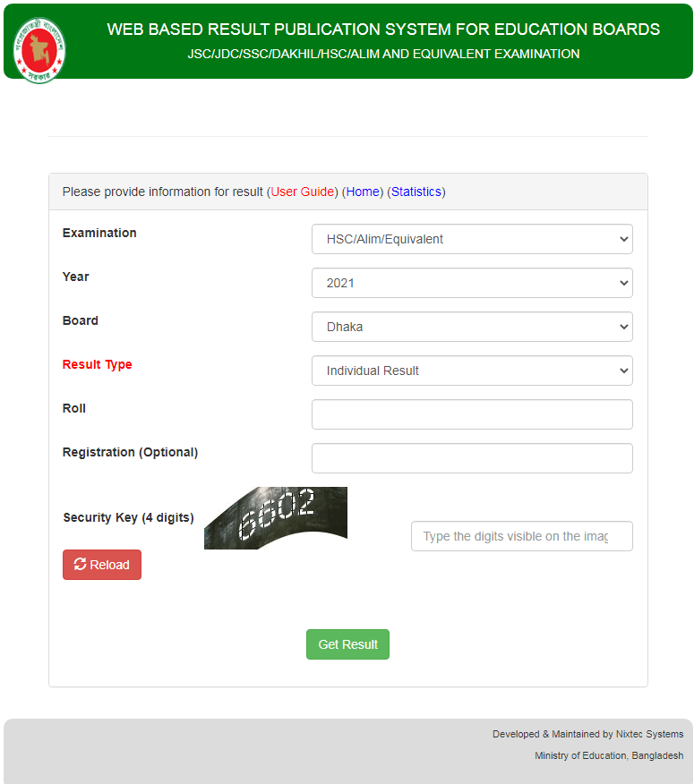Open the Statistics link
694x784 pixels.
click(416, 192)
